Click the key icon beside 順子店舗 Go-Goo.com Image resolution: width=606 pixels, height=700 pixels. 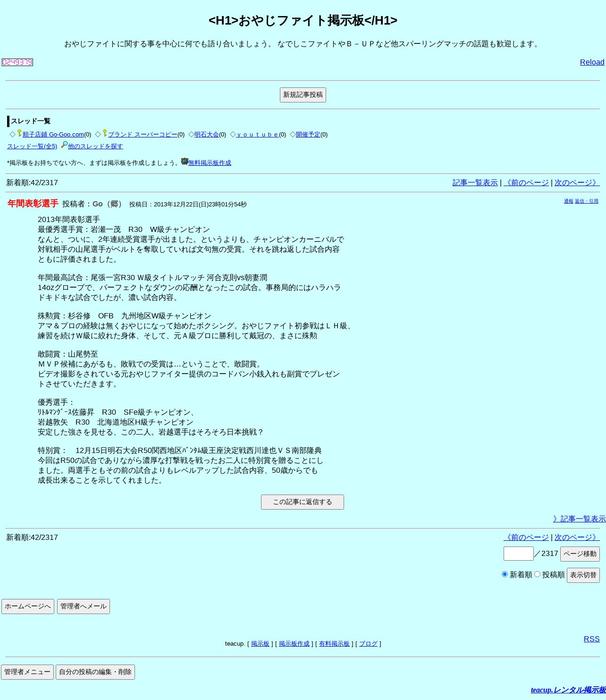coord(19,133)
